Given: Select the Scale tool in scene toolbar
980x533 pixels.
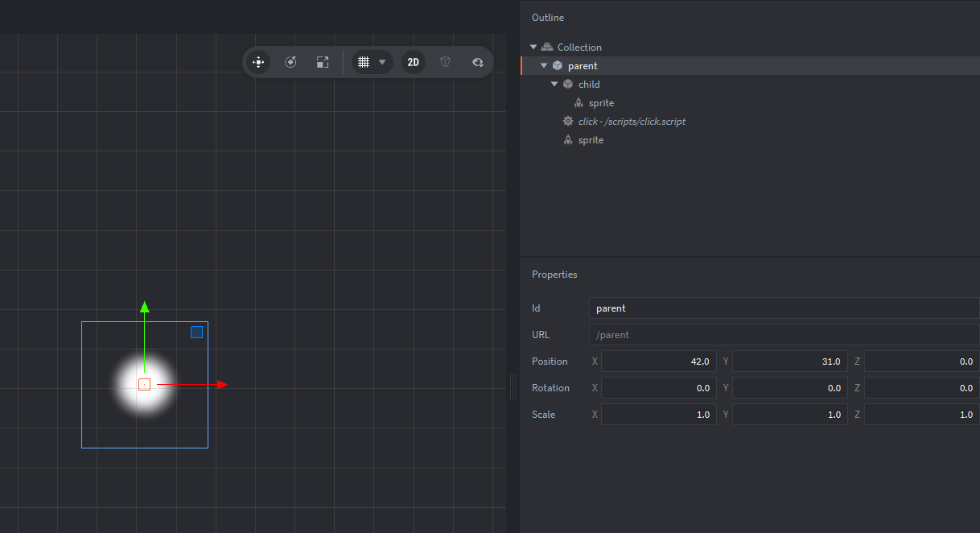Looking at the screenshot, I should click(x=323, y=62).
